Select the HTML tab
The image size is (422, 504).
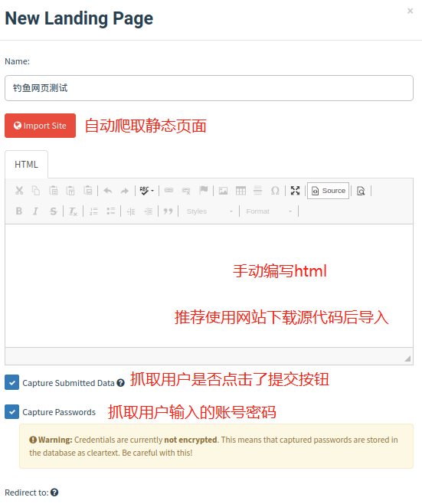26,165
